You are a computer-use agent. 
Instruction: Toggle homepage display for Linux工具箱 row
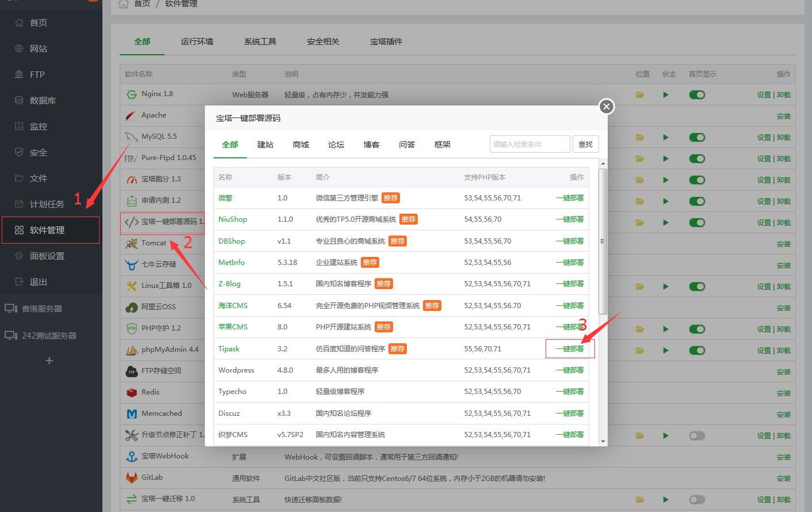[697, 286]
